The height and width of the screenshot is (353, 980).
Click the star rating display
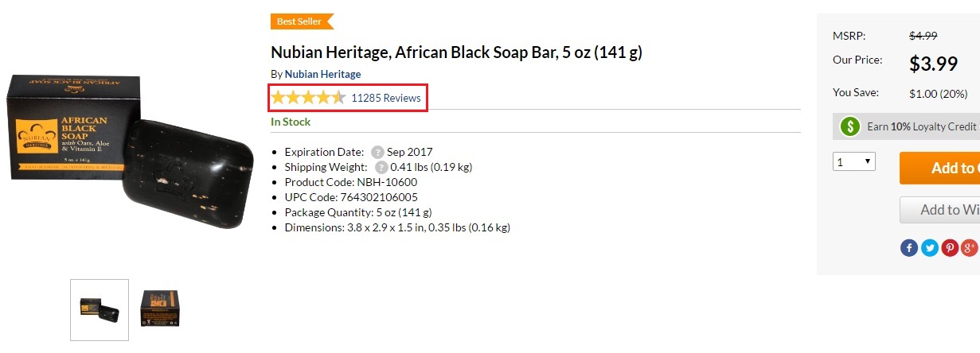coord(308,98)
